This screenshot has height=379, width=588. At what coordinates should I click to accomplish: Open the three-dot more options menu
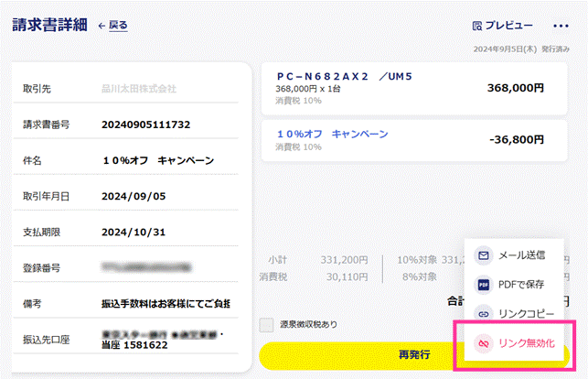tap(561, 26)
